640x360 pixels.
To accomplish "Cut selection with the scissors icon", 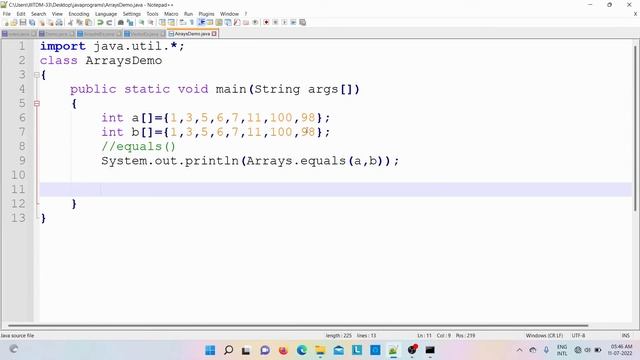I will point(70,22).
